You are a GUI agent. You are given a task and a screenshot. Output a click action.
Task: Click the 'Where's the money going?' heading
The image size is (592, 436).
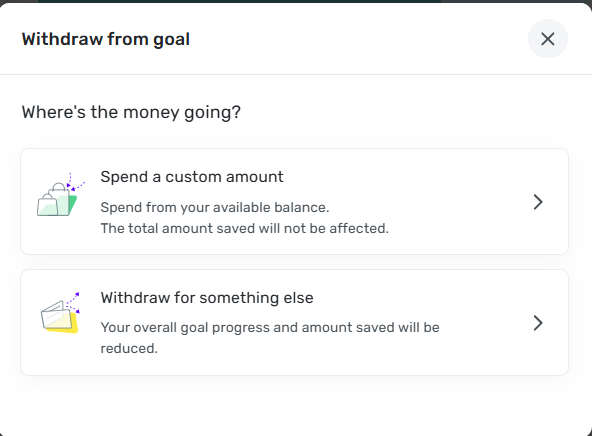pos(131,112)
